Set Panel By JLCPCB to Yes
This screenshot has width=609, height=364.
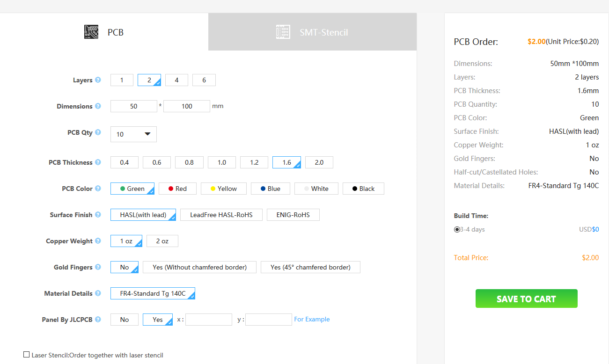158,320
